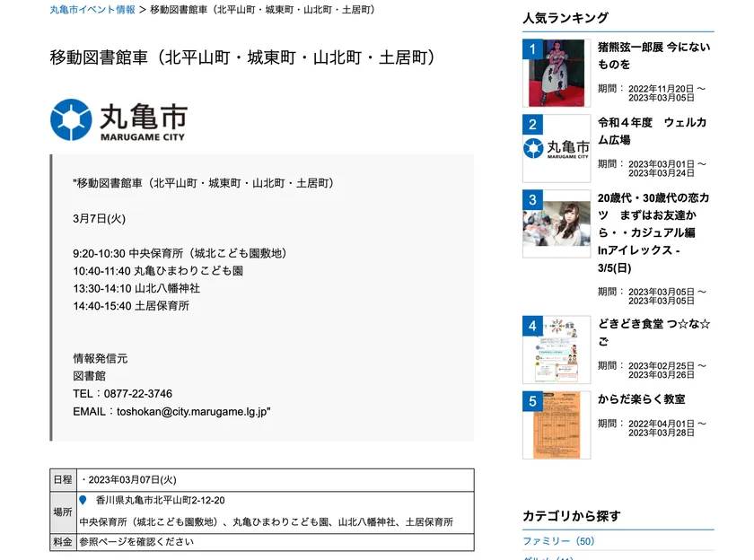The image size is (754, 560).
Task: Click the page title 移動図書館車 heading
Action: click(243, 57)
